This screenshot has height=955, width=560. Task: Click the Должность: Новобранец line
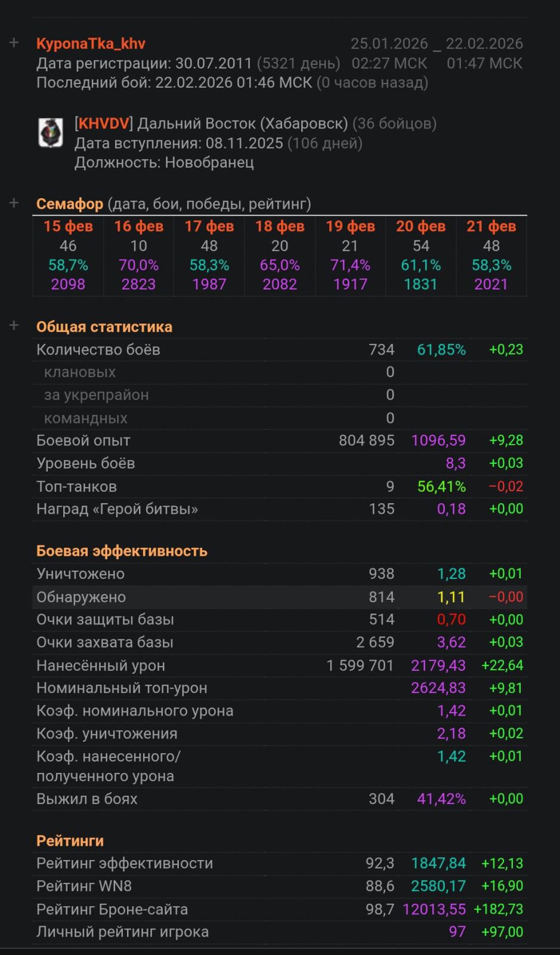point(164,162)
